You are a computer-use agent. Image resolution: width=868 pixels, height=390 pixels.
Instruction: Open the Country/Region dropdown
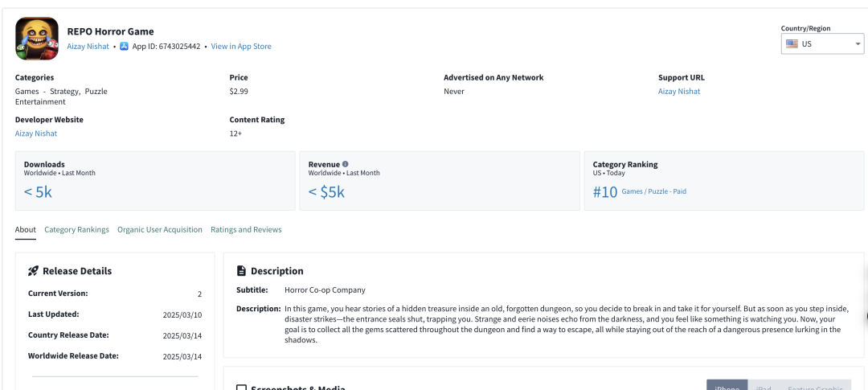tap(823, 43)
